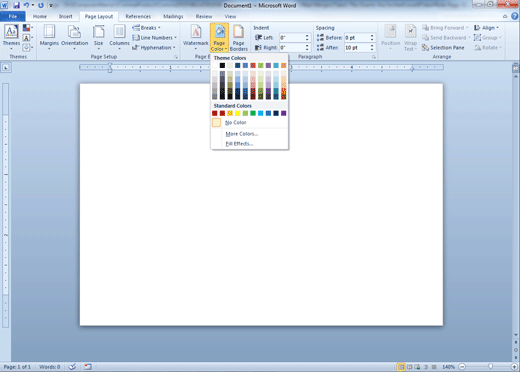The image size is (520, 372).
Task: Undo the last action
Action: (x=26, y=5)
